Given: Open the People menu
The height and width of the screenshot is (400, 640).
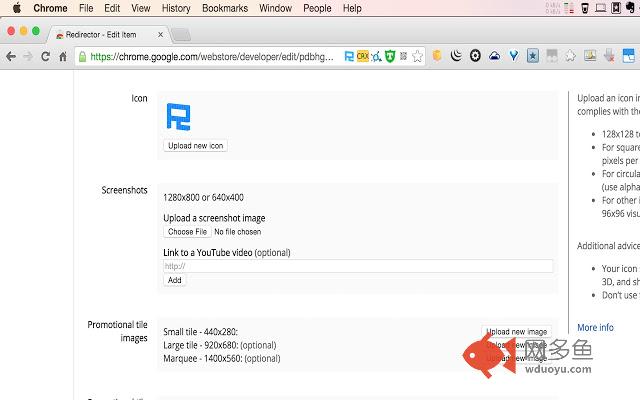Looking at the screenshot, I should [317, 8].
